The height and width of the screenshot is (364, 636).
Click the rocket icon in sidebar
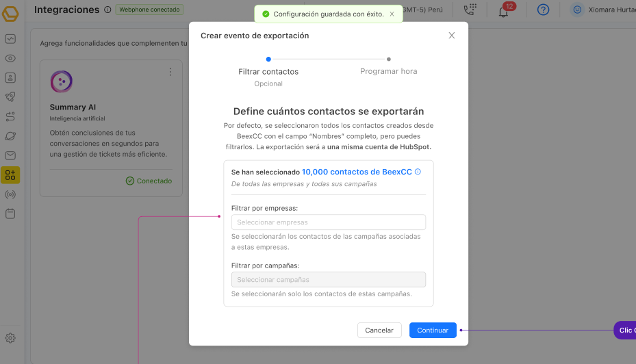[10, 97]
